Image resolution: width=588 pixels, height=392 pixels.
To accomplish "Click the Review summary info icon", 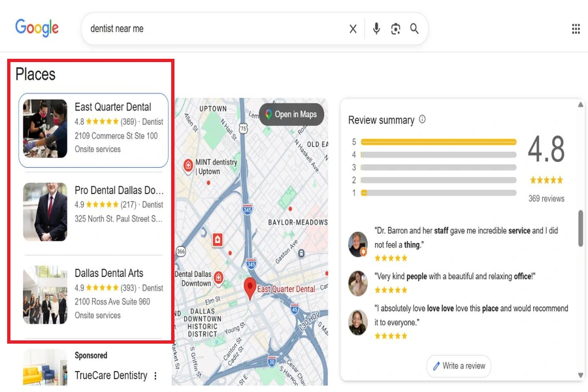I will [422, 120].
